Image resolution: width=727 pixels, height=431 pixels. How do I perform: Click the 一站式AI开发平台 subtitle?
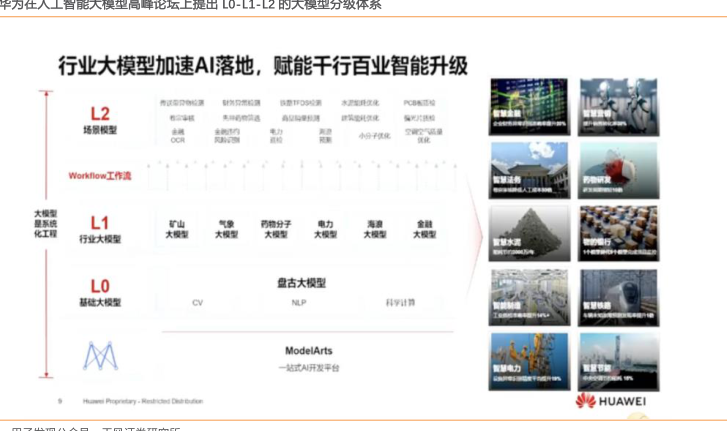pos(309,368)
